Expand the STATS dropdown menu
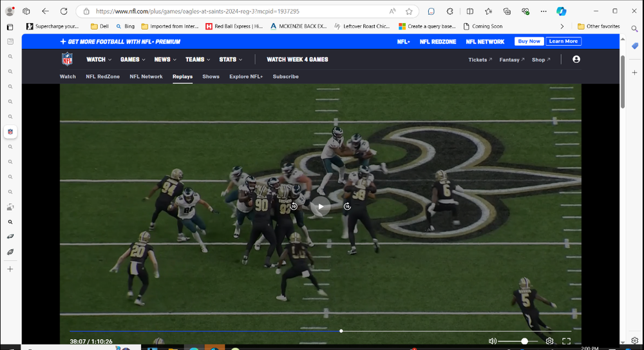Image resolution: width=644 pixels, height=350 pixels. pos(231,59)
